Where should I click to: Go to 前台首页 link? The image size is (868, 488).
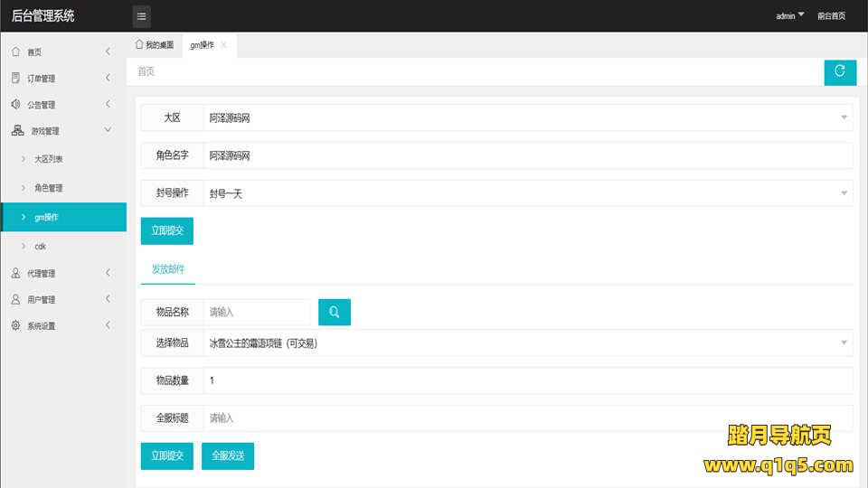pos(831,16)
